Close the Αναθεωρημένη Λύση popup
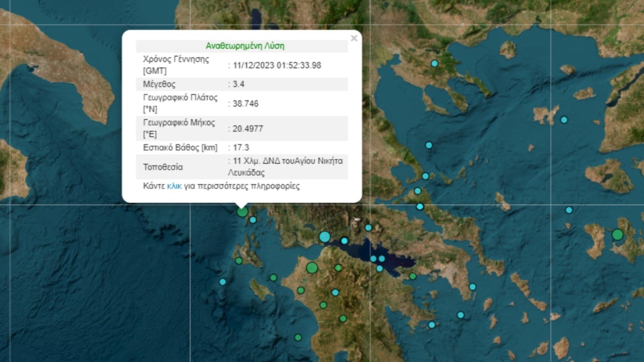The image size is (644, 362). tap(353, 38)
